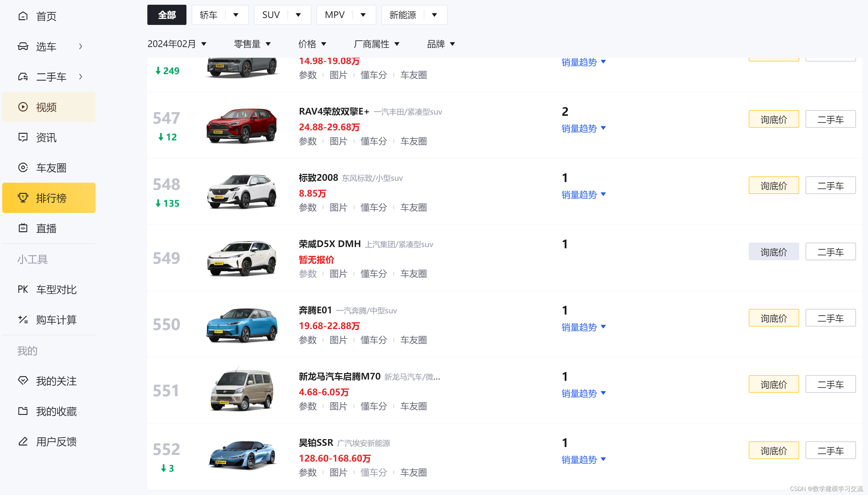
Task: Open the 视频 play icon
Action: 23,107
